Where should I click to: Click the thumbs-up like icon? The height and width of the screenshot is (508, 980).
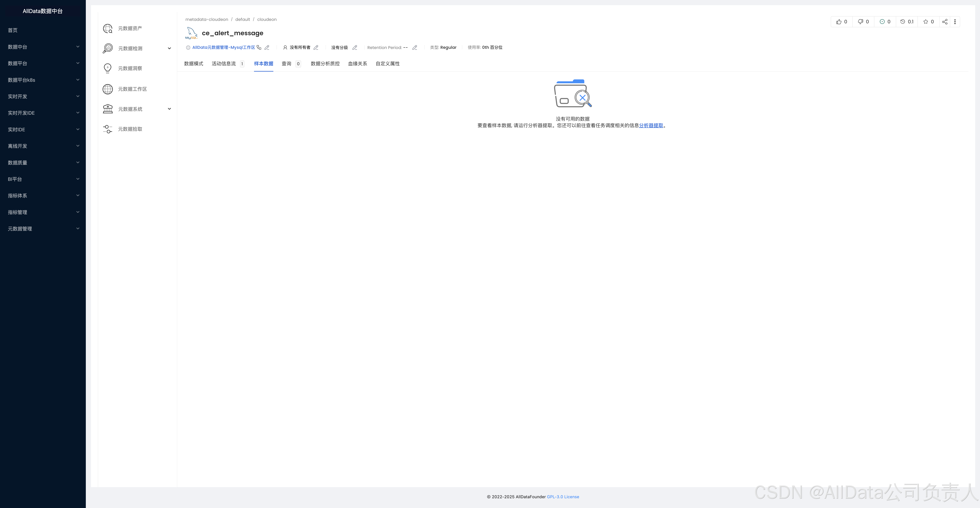[x=838, y=22]
